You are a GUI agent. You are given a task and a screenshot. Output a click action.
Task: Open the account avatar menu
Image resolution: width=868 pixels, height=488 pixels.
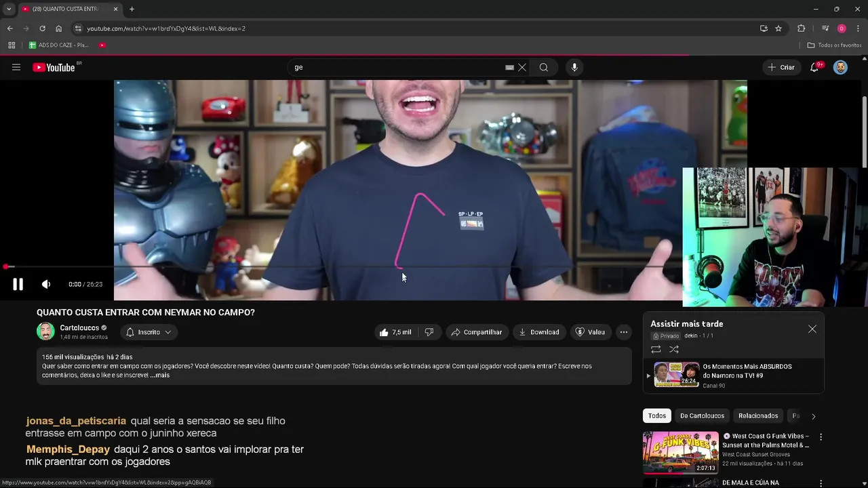tap(840, 67)
